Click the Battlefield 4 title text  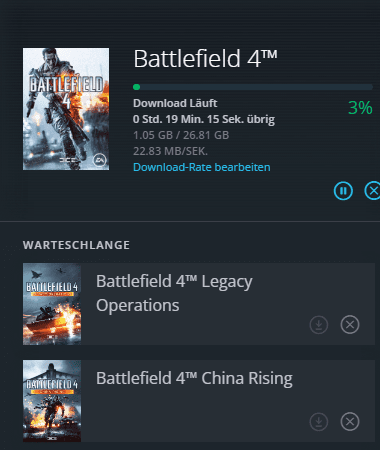point(205,59)
